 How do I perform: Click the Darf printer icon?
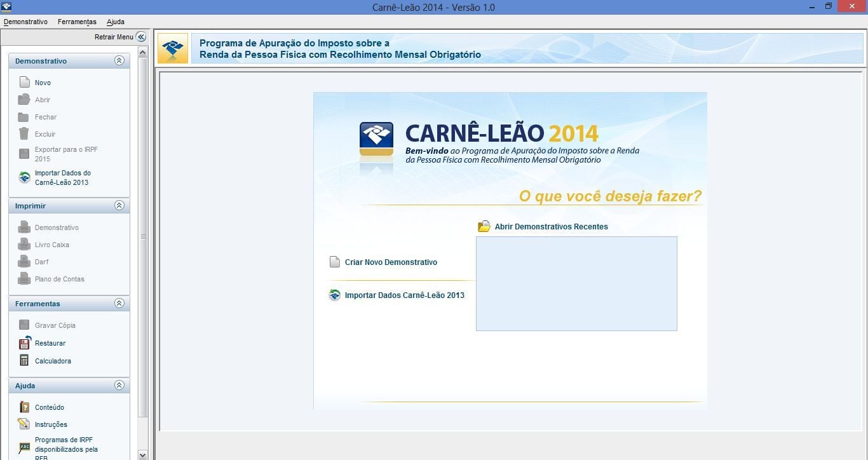(24, 261)
